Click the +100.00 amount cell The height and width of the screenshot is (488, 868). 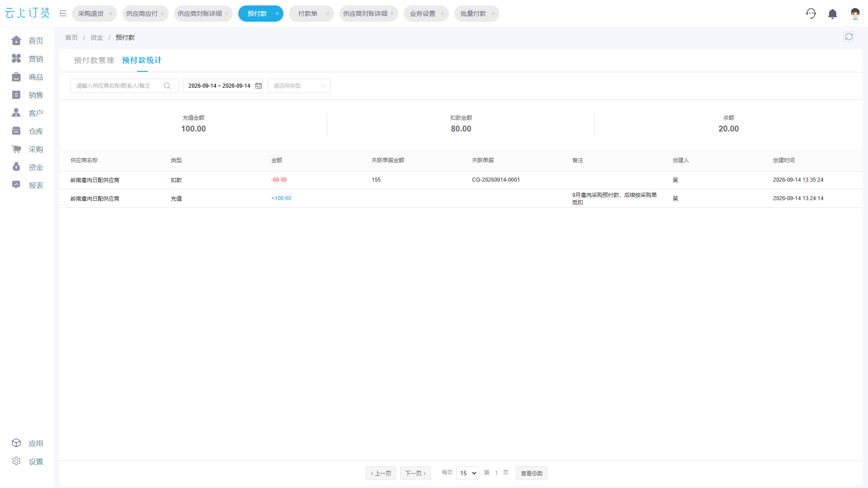(281, 198)
